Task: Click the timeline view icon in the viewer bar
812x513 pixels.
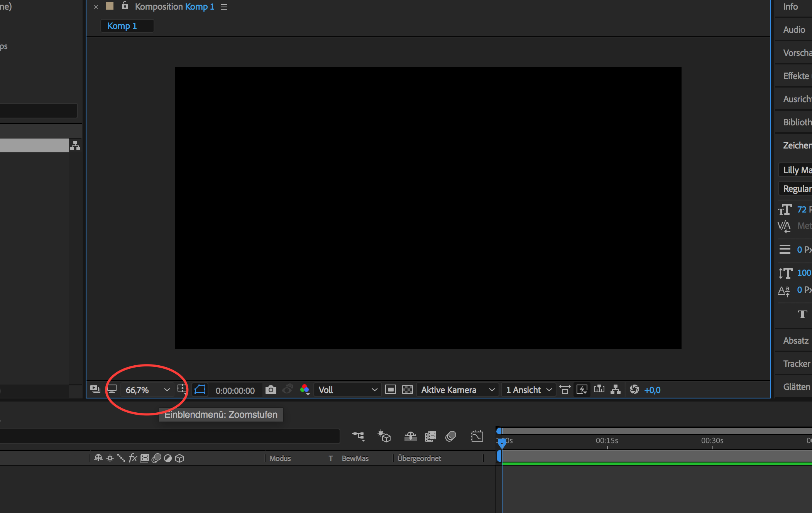Action: pyautogui.click(x=599, y=390)
